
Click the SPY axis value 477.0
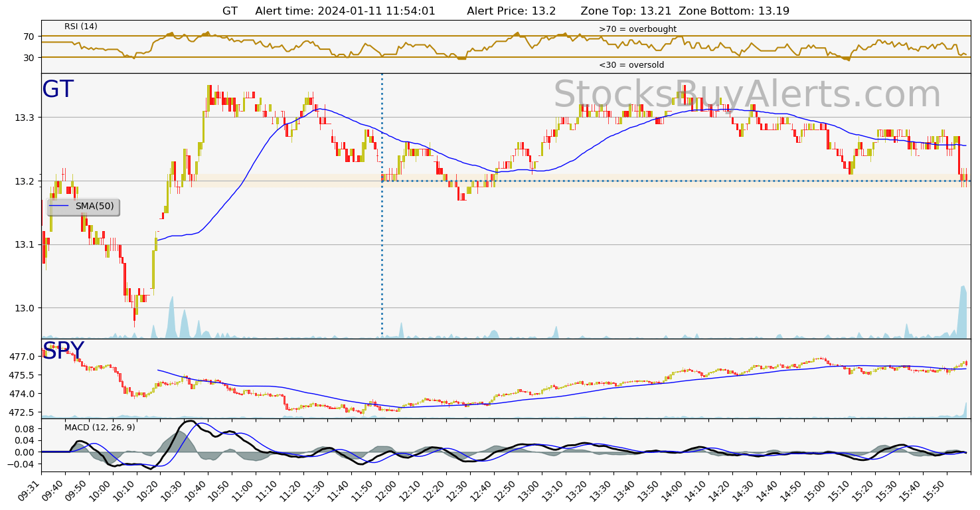point(22,357)
